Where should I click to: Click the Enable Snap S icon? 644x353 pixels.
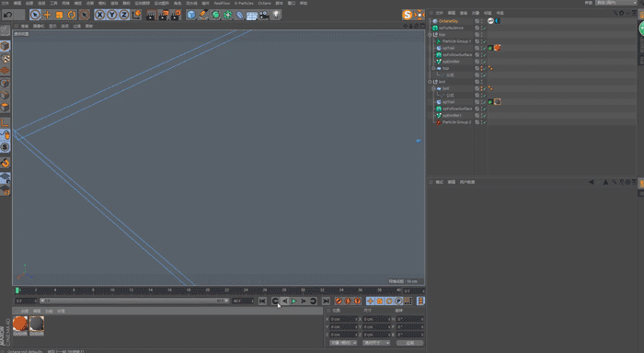pyautogui.click(x=5, y=147)
